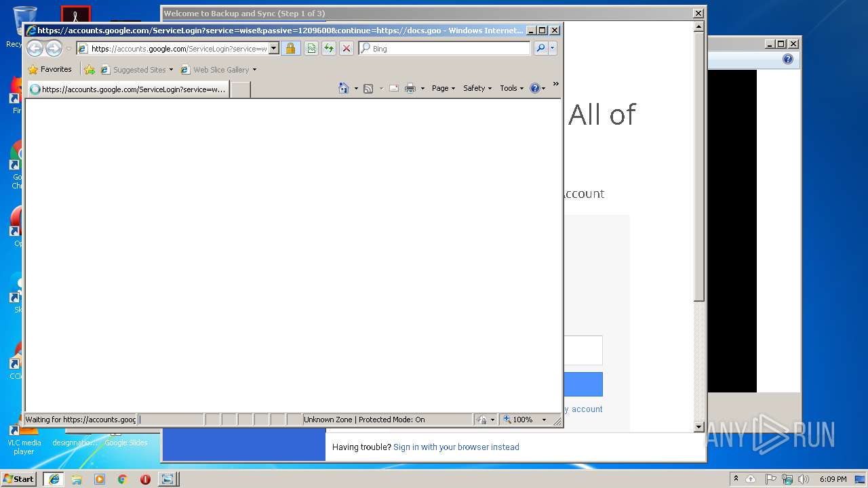Go back with the IE Back arrow

(x=35, y=48)
